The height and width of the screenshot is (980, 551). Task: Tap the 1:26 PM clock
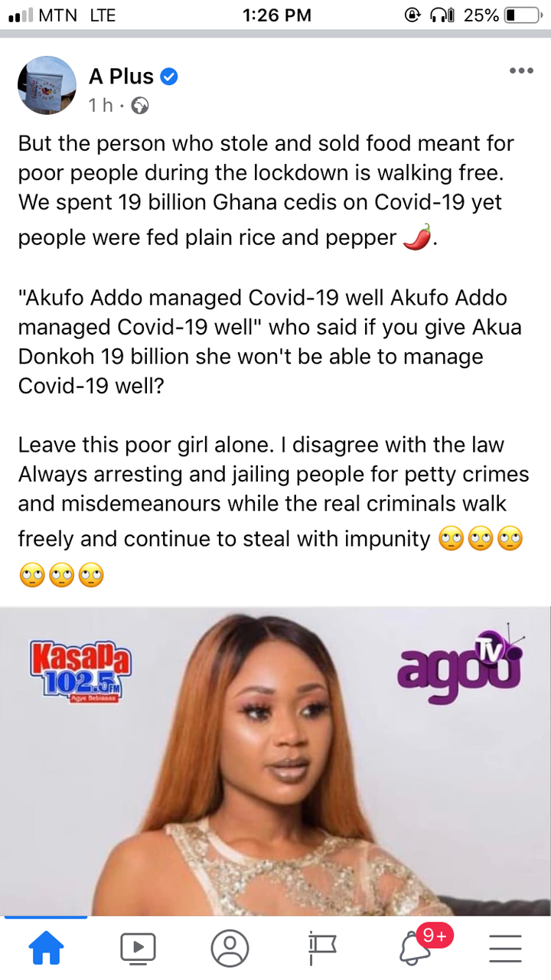(x=276, y=15)
